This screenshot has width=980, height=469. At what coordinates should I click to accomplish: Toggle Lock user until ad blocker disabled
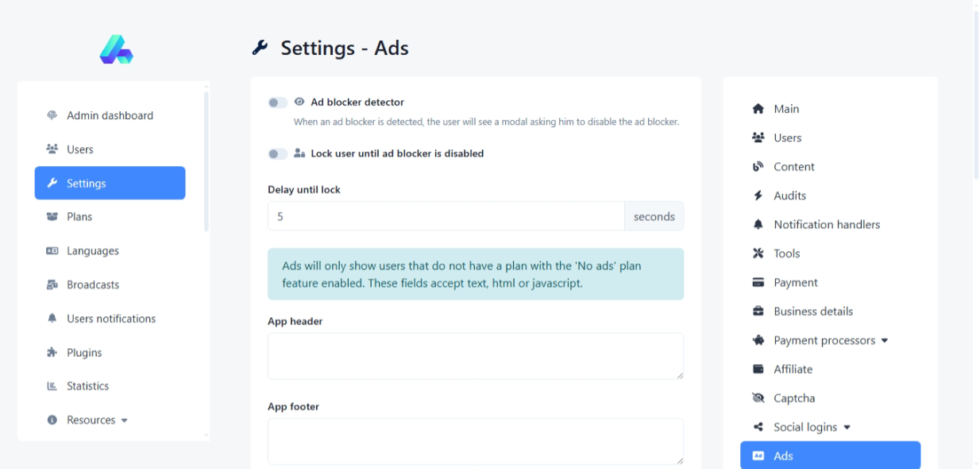pyautogui.click(x=277, y=153)
